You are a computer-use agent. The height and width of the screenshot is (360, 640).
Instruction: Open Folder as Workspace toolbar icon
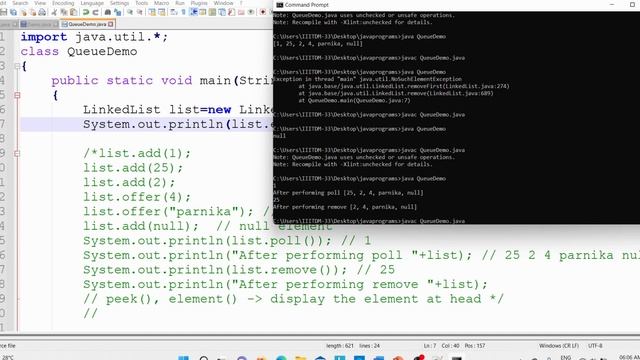click(241, 12)
